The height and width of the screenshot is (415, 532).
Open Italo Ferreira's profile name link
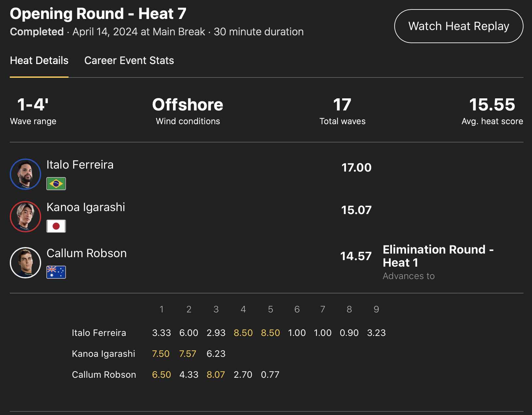pos(80,165)
